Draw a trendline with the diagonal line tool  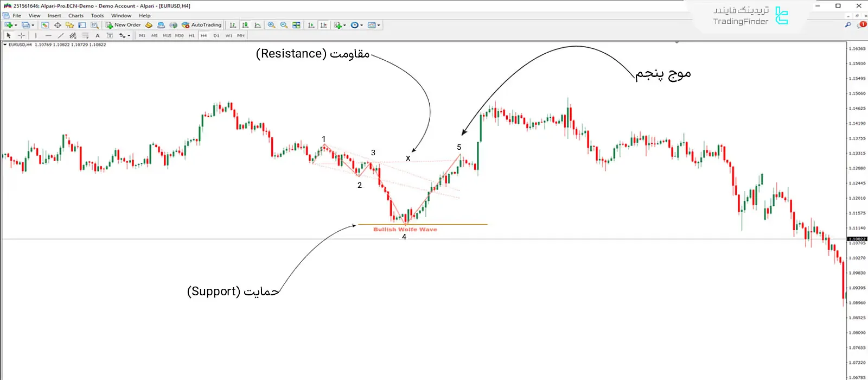[x=61, y=35]
